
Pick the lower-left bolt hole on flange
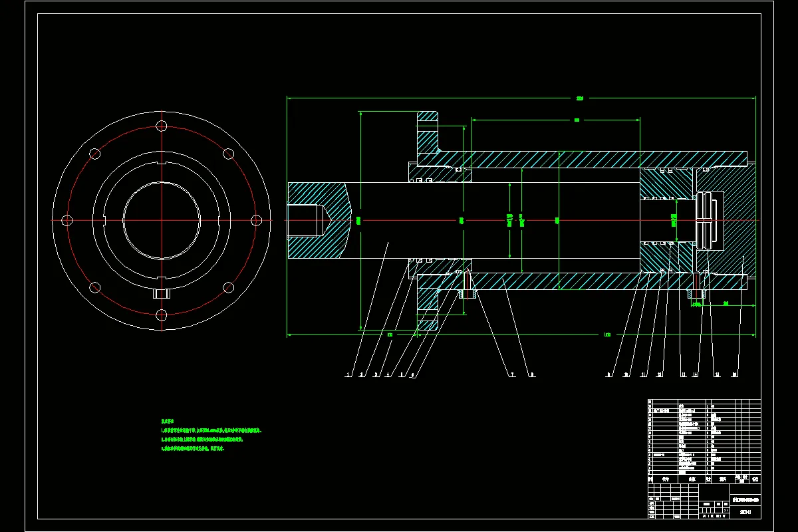pyautogui.click(x=94, y=287)
